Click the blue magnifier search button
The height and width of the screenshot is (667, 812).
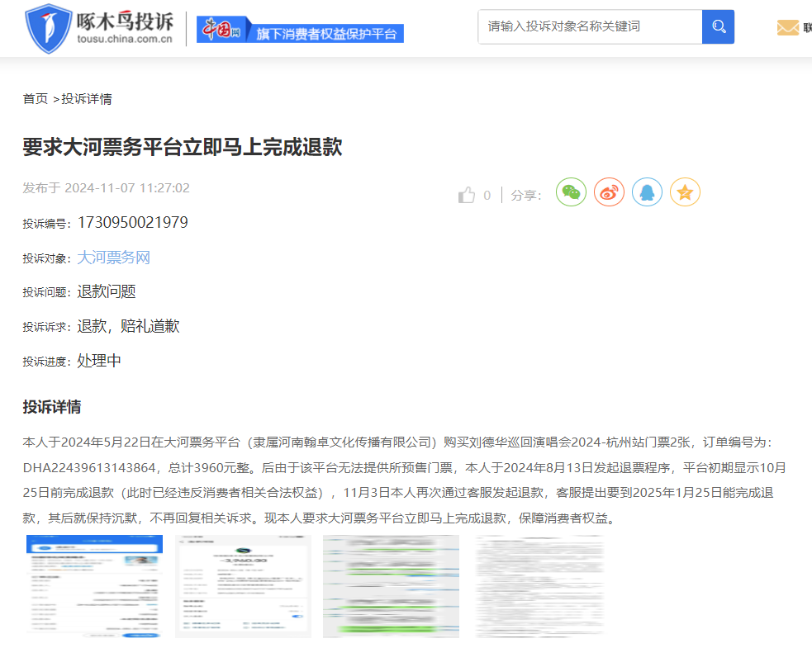point(719,26)
